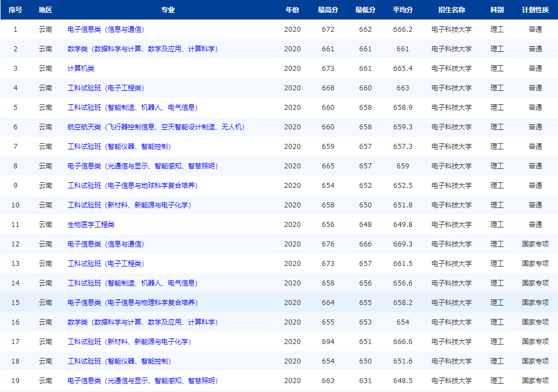The height and width of the screenshot is (392, 558).
Task: Click 国家专项 in row 12
Action: click(535, 244)
